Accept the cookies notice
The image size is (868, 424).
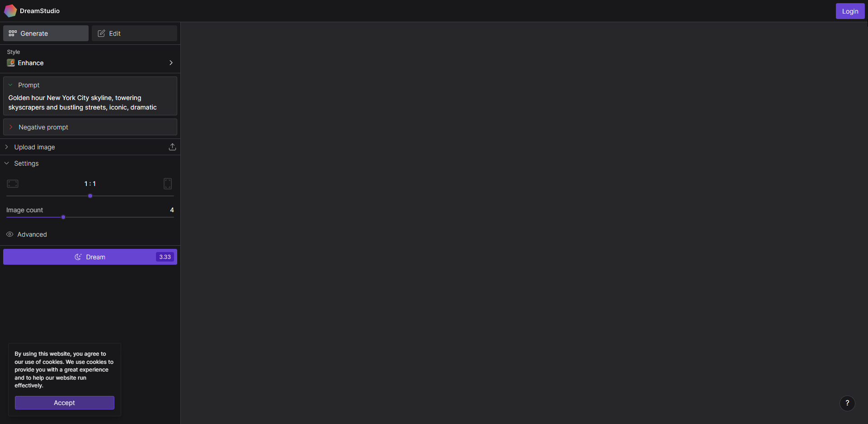coord(65,403)
